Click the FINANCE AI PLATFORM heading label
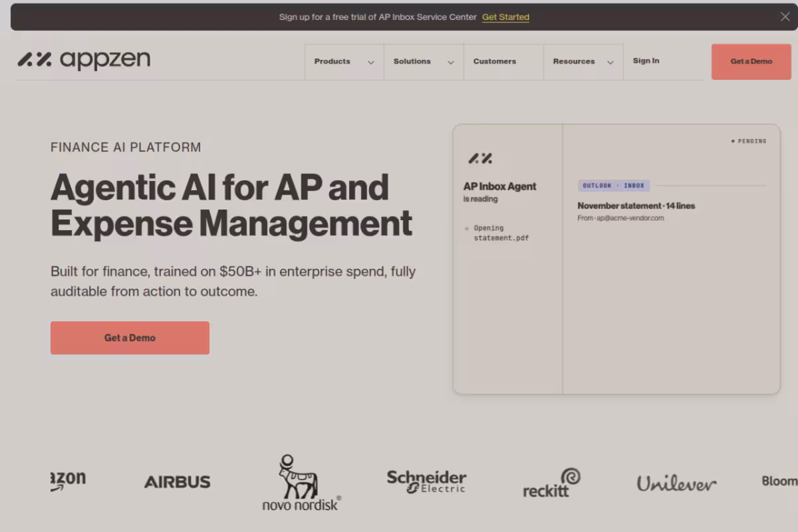The width and height of the screenshot is (798, 532). click(126, 148)
